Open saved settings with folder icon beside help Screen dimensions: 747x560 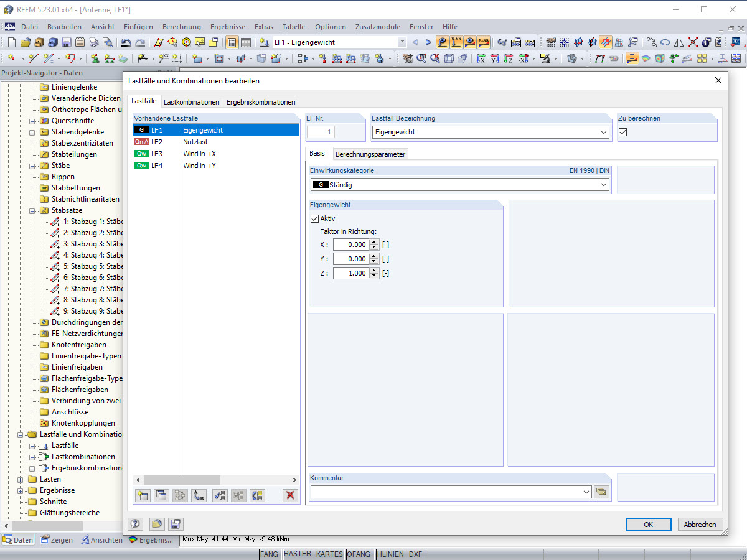click(157, 524)
